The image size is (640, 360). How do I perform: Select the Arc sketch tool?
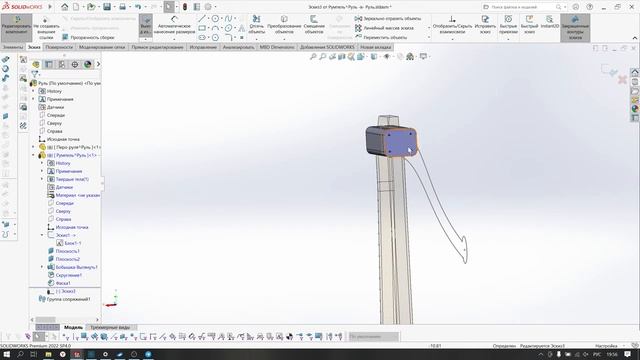coord(215,28)
